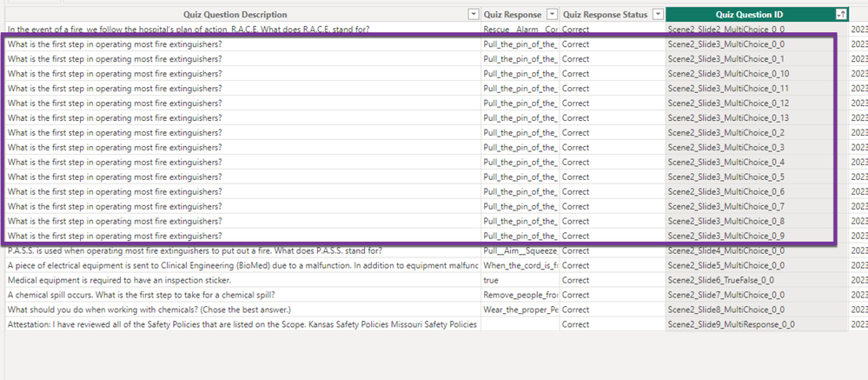Open the Quiz Response Status filter dropdown
This screenshot has width=868, height=380.
[x=658, y=15]
